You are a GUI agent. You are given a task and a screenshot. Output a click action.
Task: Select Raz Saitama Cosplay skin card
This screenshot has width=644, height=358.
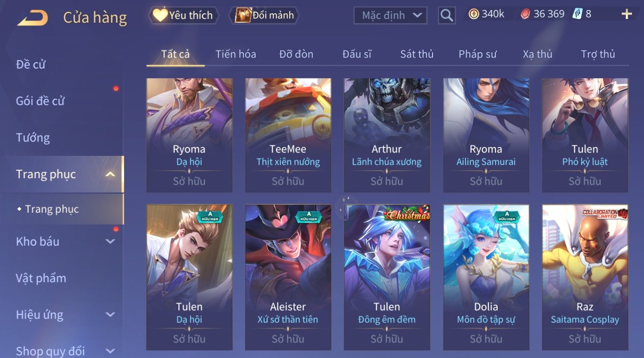click(x=585, y=277)
